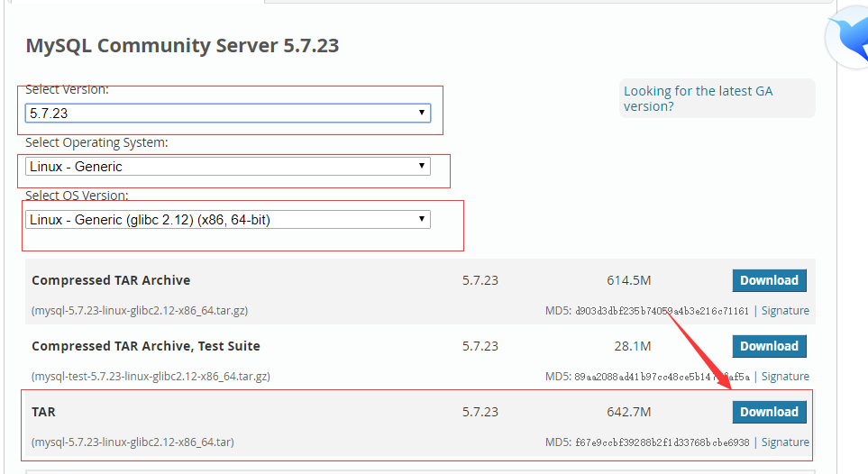Click the 'Compressed TAR Archive, Test Suite' title
Screen dimensions: 868x474
coord(146,346)
